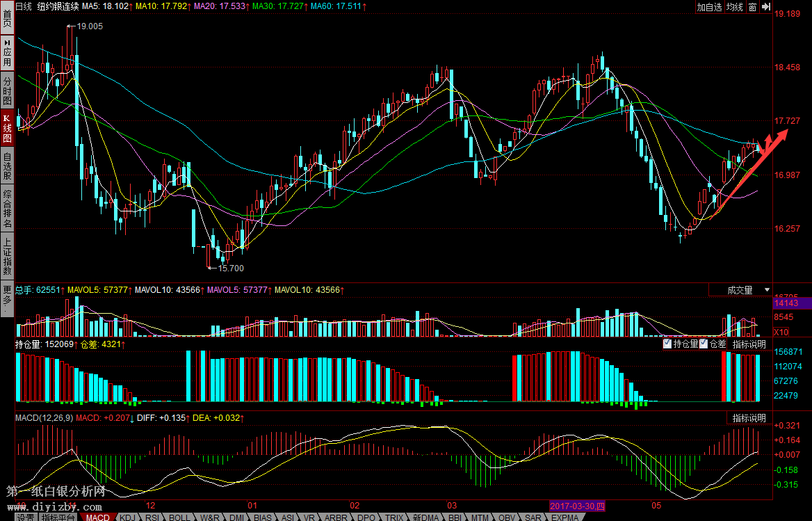Open the 首页 home sidebar item
Screen dimensions: 812x521
[x=7, y=17]
